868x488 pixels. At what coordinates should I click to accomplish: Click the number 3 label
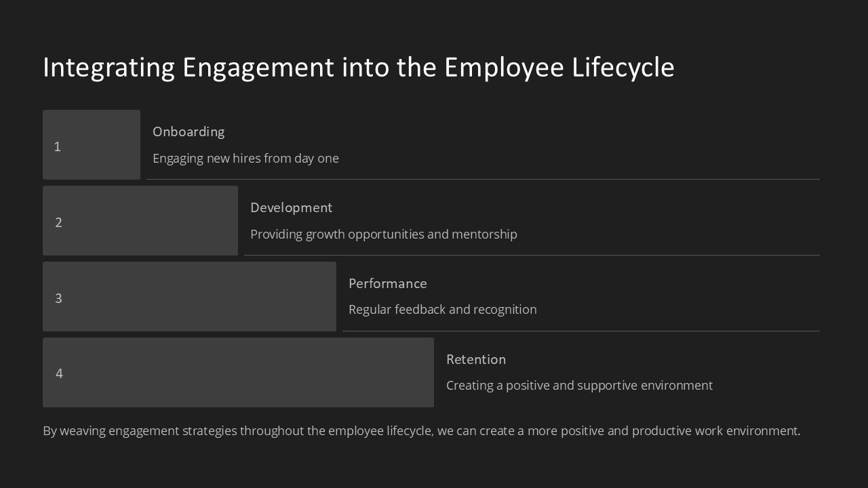58,298
